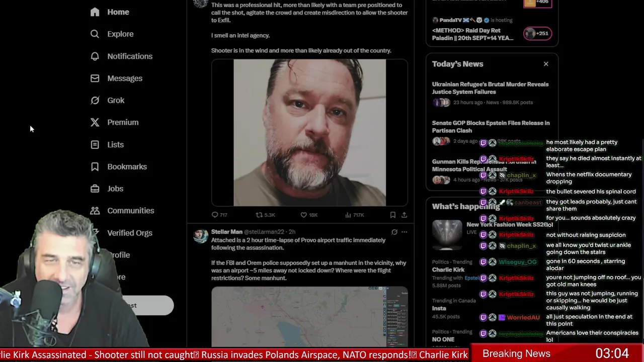Open Senate GOP Blocks Epstein Files story
Screen dimensions: 644x362
pos(491,127)
